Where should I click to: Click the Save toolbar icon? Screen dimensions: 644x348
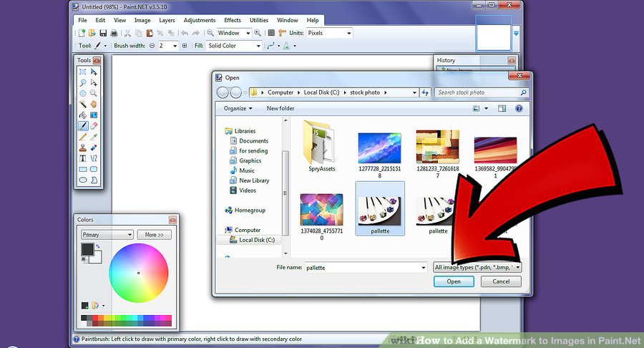click(103, 33)
